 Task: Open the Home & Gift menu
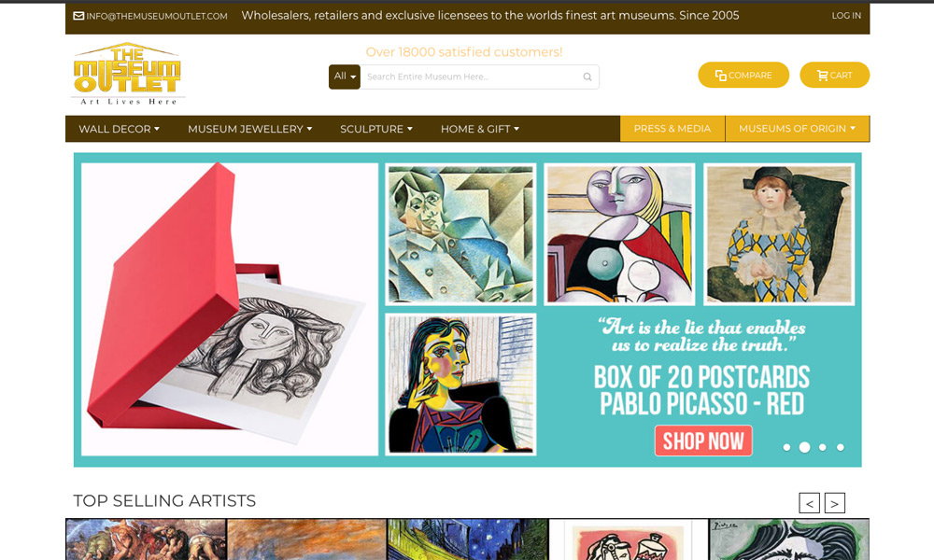[480, 129]
